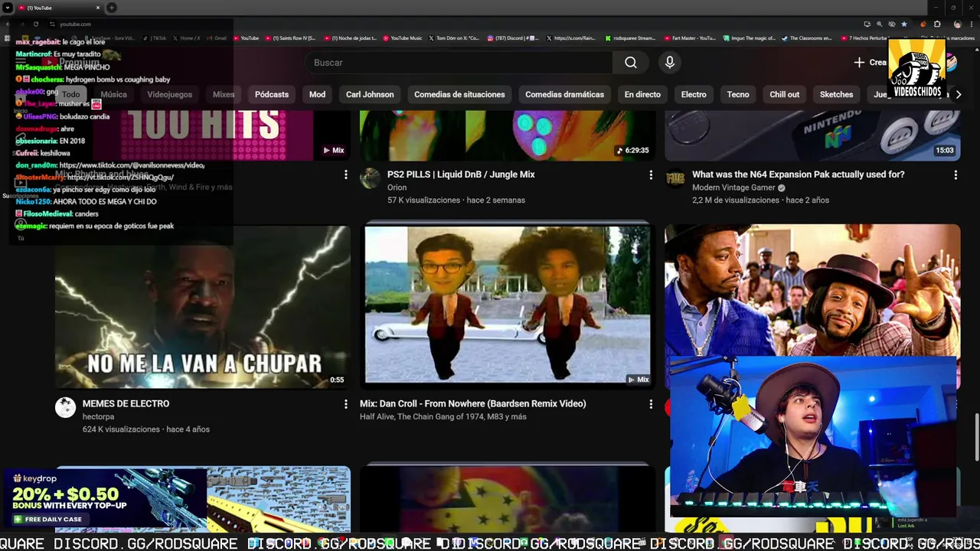Open the rodsquaree Stream bookmark

(x=630, y=37)
